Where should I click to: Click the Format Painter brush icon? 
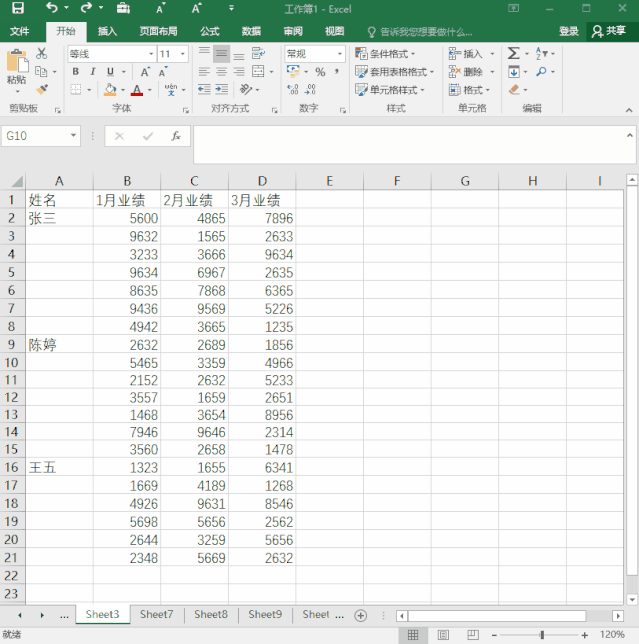(41, 89)
